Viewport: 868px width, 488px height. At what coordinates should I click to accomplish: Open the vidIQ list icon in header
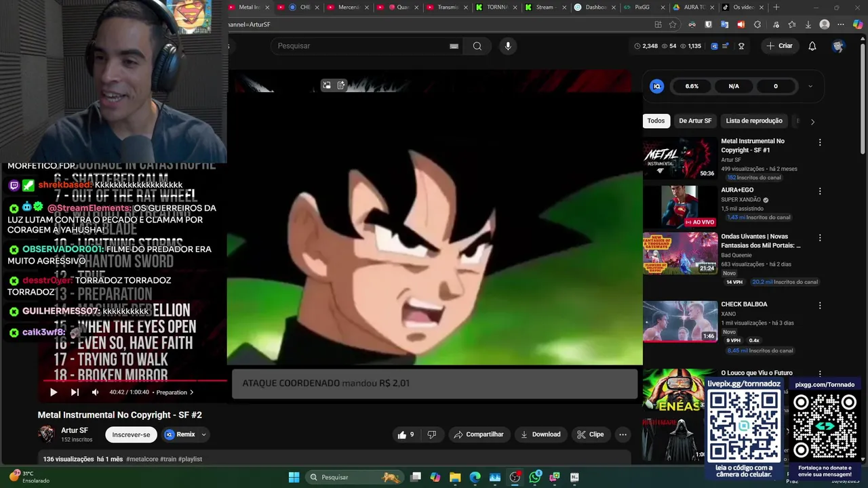[726, 46]
